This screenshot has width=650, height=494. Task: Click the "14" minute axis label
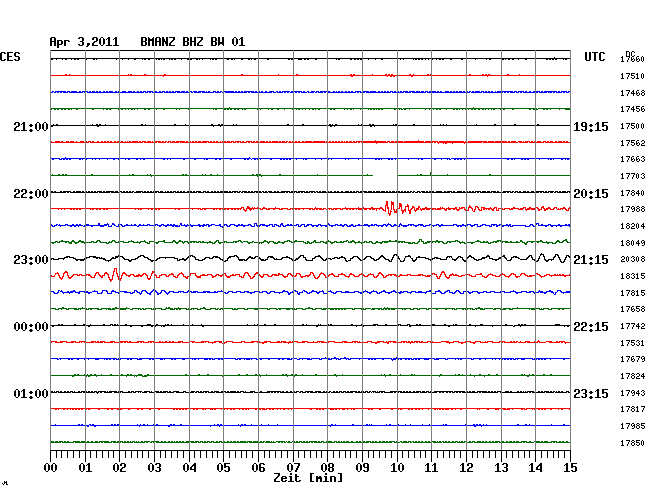(535, 468)
